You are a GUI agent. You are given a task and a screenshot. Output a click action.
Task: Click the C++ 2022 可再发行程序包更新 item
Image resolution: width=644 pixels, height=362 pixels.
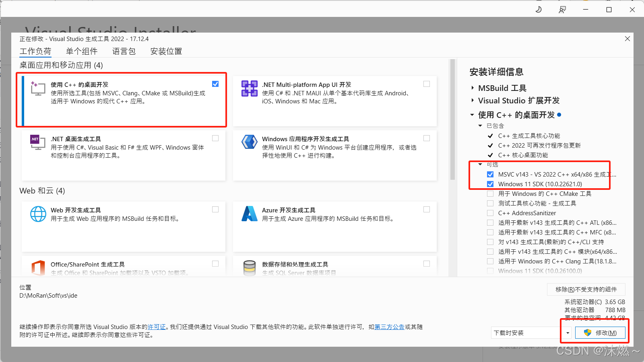click(539, 145)
